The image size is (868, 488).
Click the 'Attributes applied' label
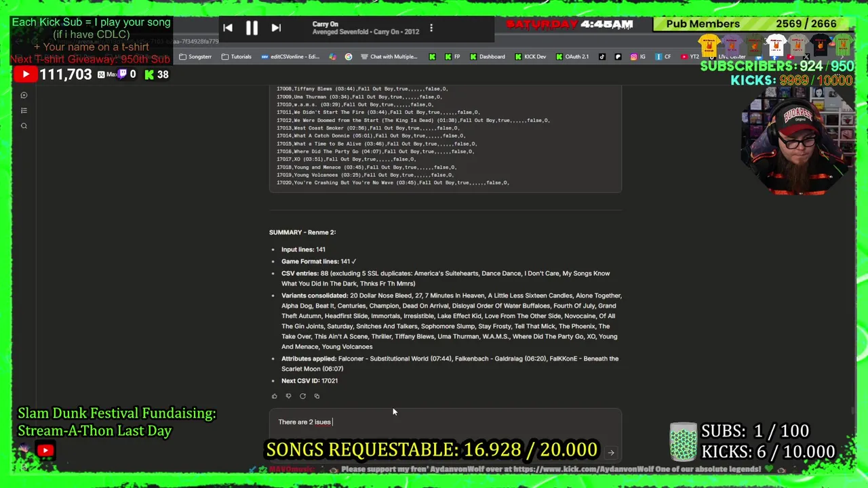(309, 359)
